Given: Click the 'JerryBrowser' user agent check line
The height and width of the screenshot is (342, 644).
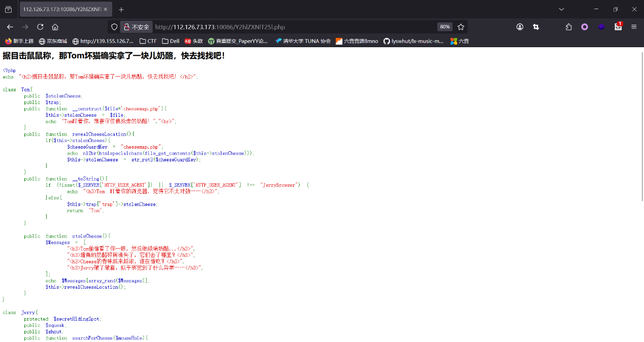Looking at the screenshot, I should click(x=177, y=185).
